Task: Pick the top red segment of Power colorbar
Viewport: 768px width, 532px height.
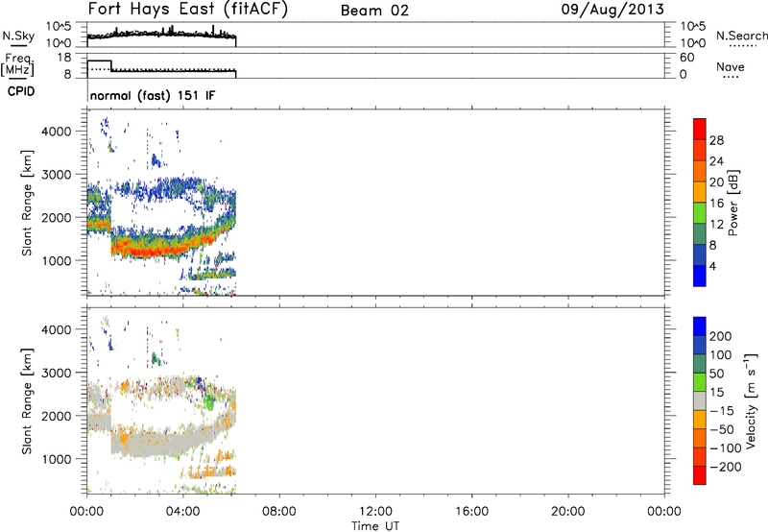Action: tap(700, 129)
